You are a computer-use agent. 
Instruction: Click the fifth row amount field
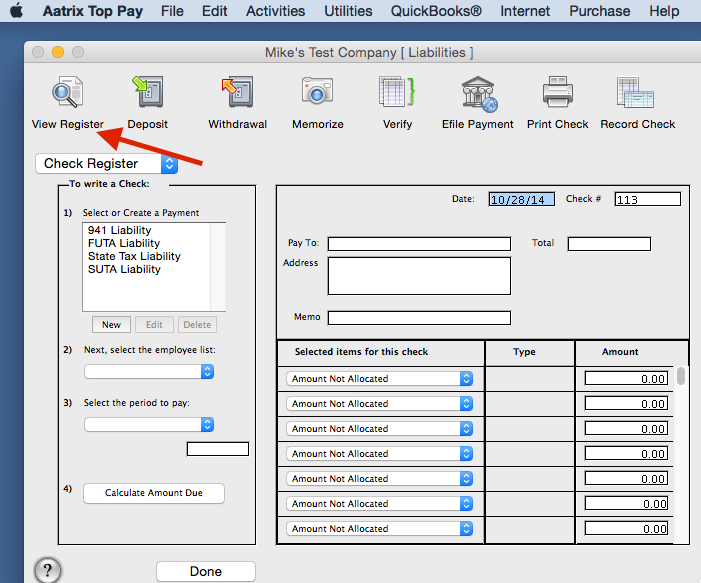pos(626,479)
